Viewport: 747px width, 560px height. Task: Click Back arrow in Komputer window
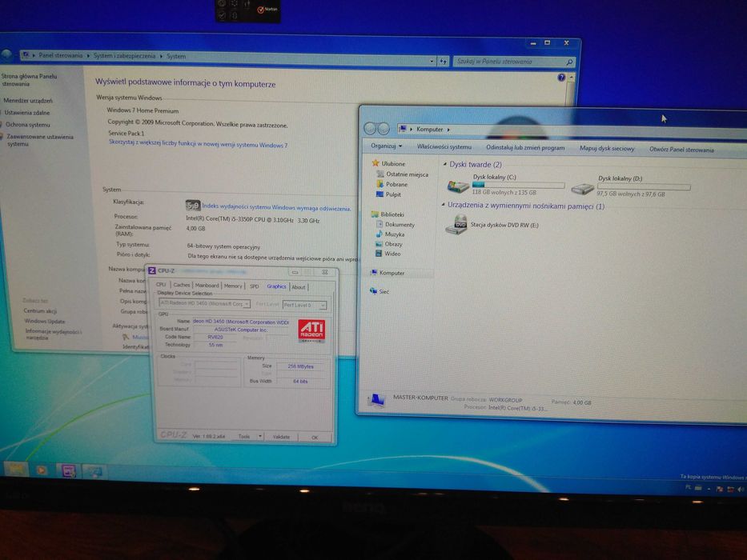[370, 128]
